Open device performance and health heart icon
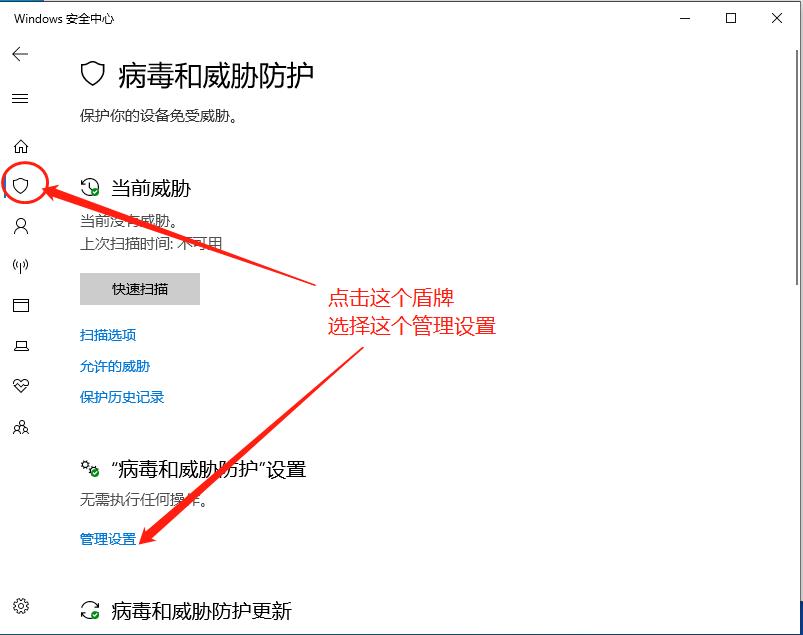The width and height of the screenshot is (803, 635). point(20,386)
